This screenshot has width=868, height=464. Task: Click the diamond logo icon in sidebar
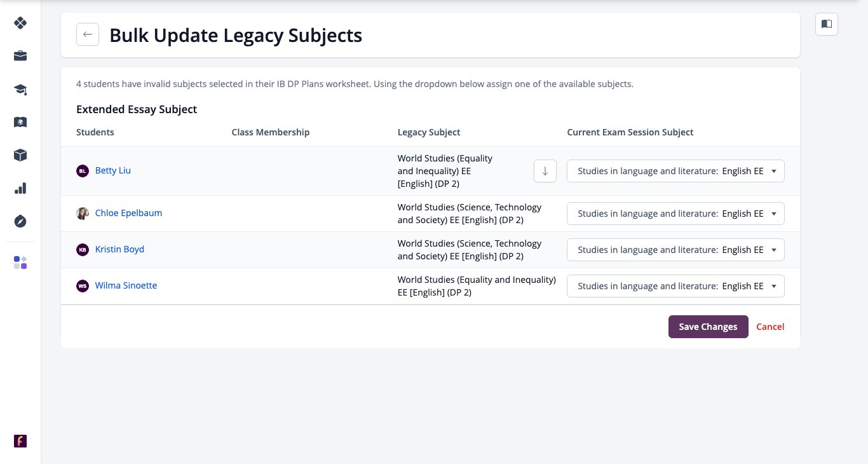20,23
